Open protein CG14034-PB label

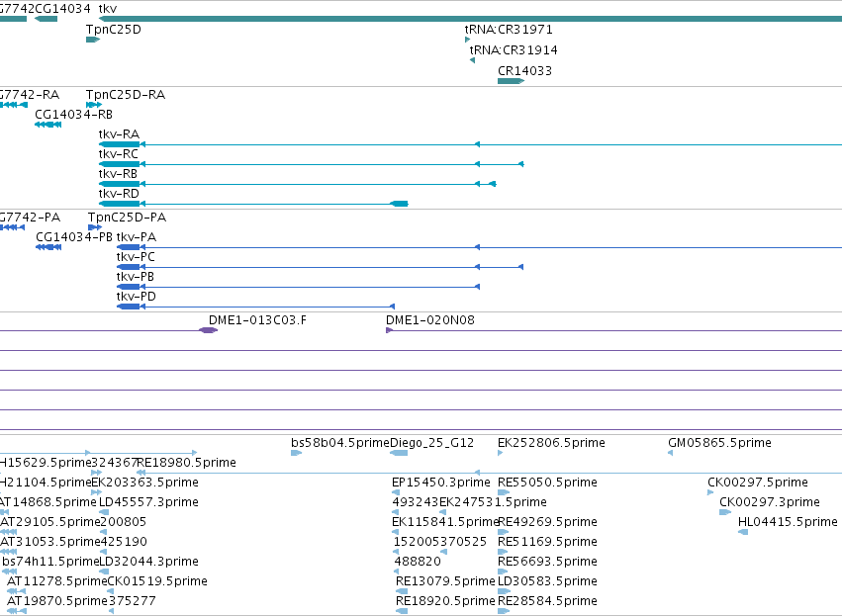point(74,237)
